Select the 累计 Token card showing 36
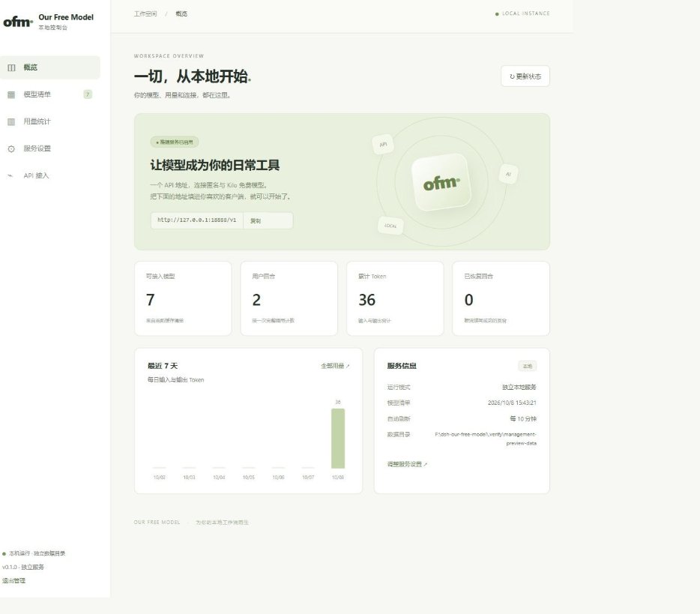This screenshot has width=700, height=614. point(395,298)
